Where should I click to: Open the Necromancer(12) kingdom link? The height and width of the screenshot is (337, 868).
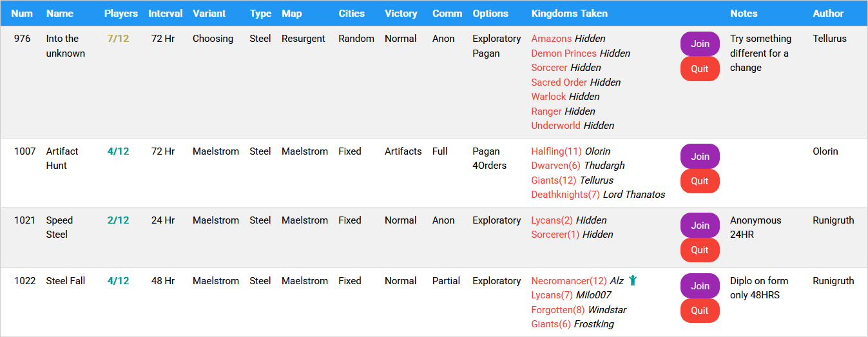coord(568,281)
